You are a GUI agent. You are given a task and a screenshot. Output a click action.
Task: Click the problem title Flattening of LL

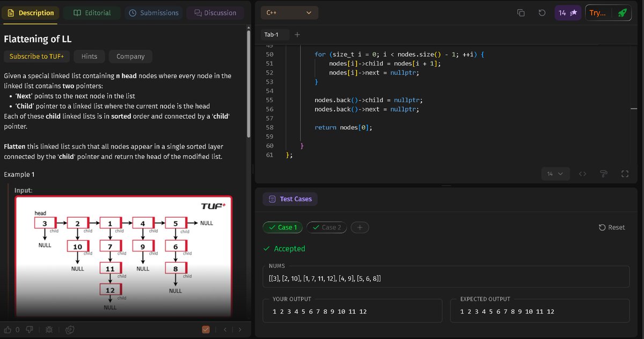[x=38, y=39]
